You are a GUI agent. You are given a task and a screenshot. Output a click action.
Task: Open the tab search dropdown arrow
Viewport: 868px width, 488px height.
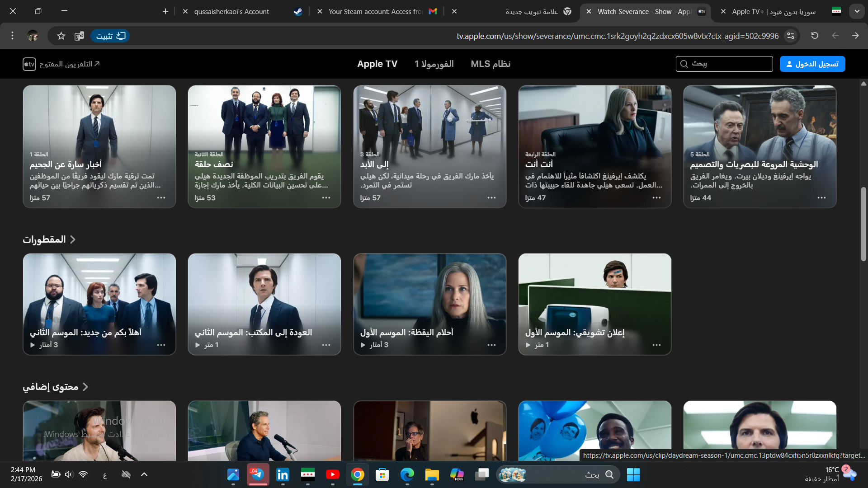click(857, 12)
